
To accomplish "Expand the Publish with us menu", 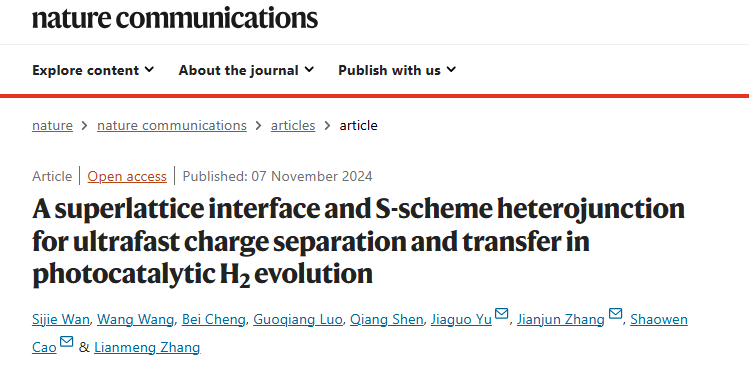I will tap(397, 70).
